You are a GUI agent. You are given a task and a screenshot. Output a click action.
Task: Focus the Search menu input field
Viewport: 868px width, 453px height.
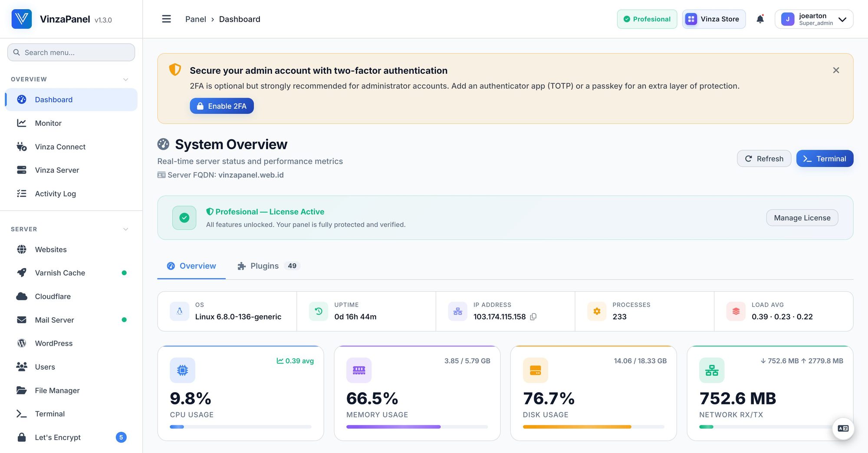tap(71, 53)
